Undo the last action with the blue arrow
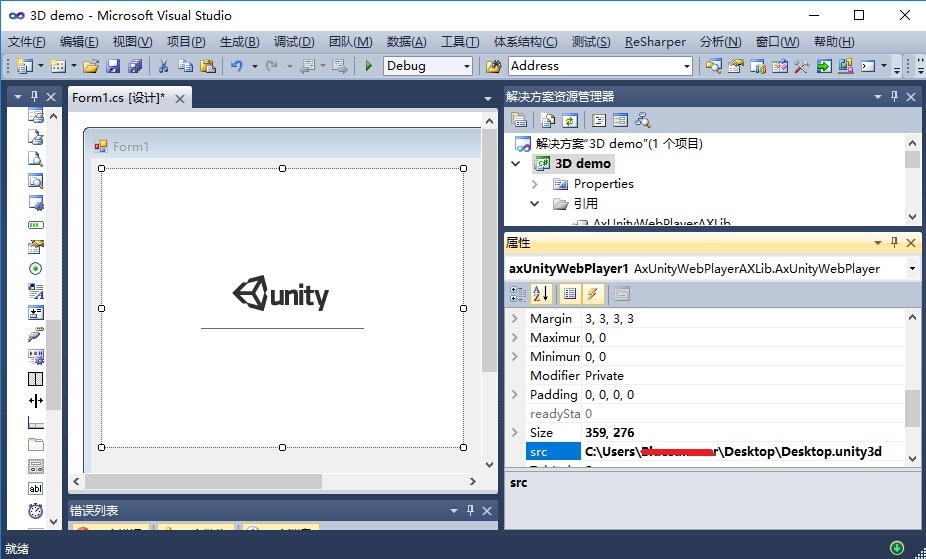 (237, 66)
